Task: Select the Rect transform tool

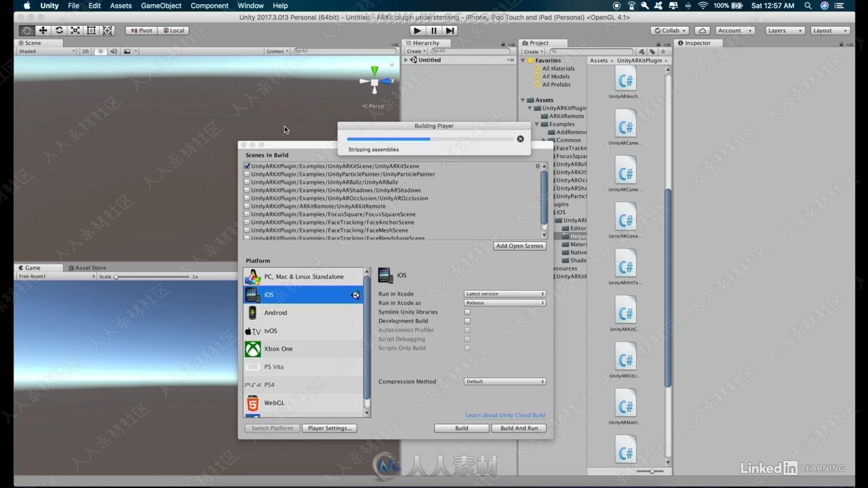Action: [x=91, y=30]
